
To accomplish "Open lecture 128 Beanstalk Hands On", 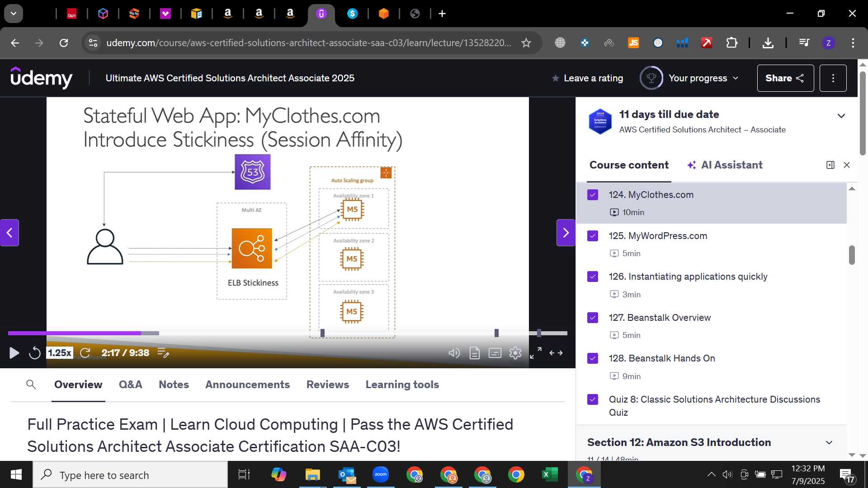I will (x=711, y=366).
